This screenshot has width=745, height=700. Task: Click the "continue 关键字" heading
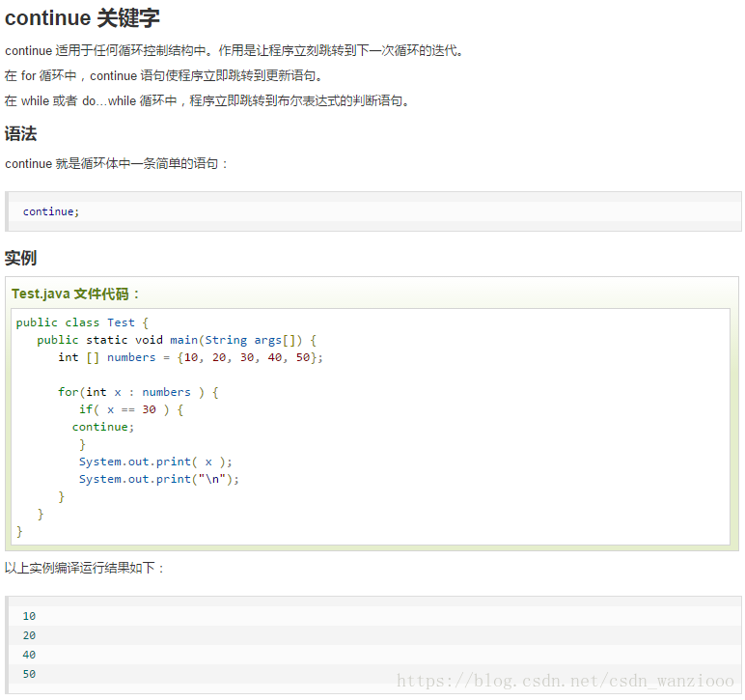point(82,18)
